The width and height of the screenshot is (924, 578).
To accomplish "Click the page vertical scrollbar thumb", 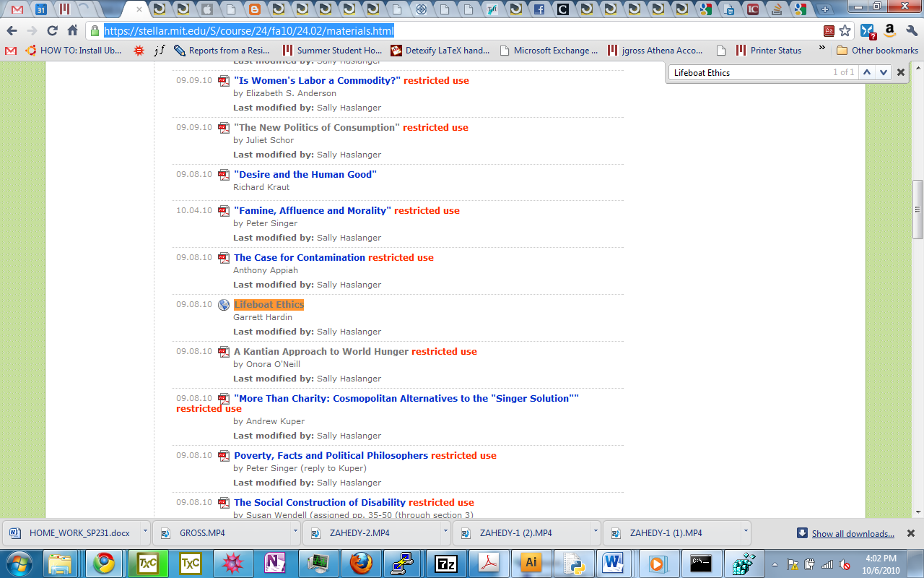I will pyautogui.click(x=918, y=210).
